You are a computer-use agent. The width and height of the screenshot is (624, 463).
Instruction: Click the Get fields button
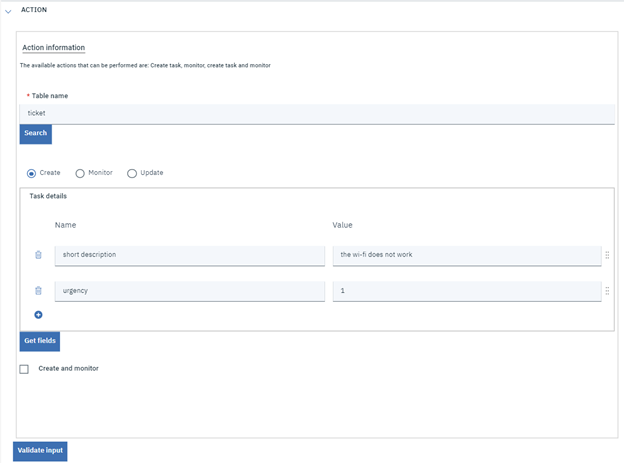pyautogui.click(x=40, y=342)
